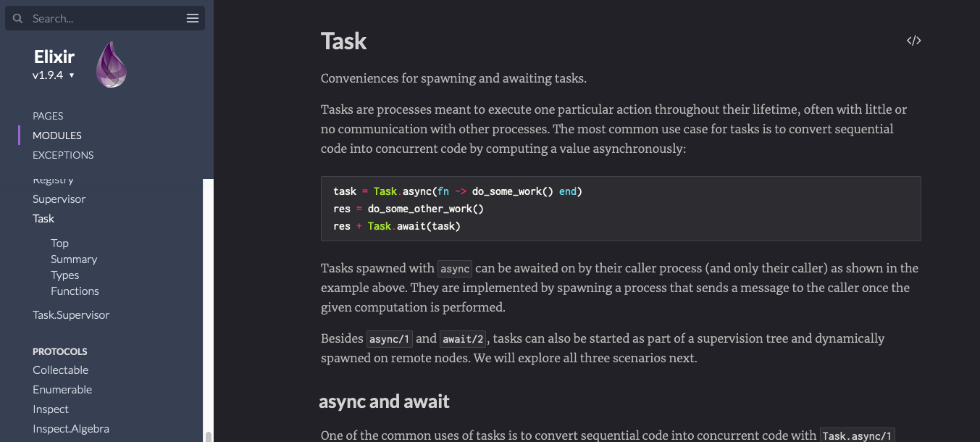
Task: Open the Collectable protocol
Action: (60, 370)
